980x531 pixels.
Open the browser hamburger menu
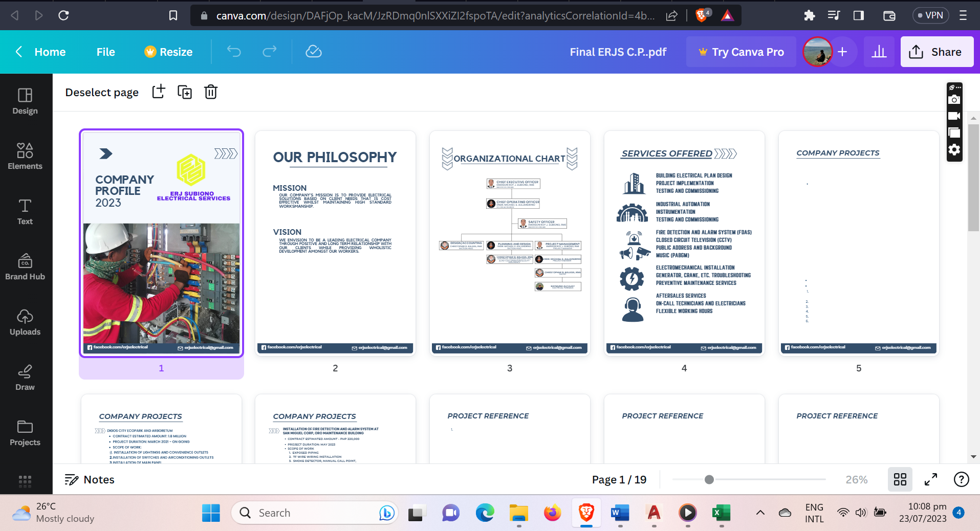[963, 15]
